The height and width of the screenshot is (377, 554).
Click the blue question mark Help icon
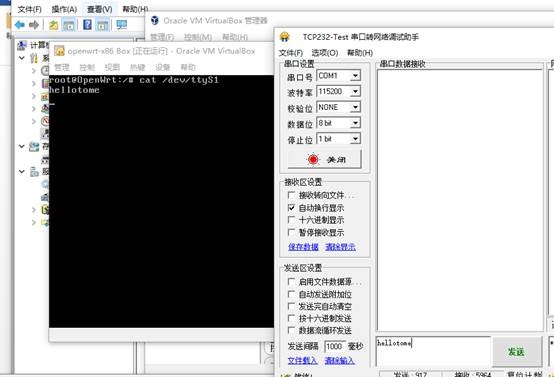(87, 25)
